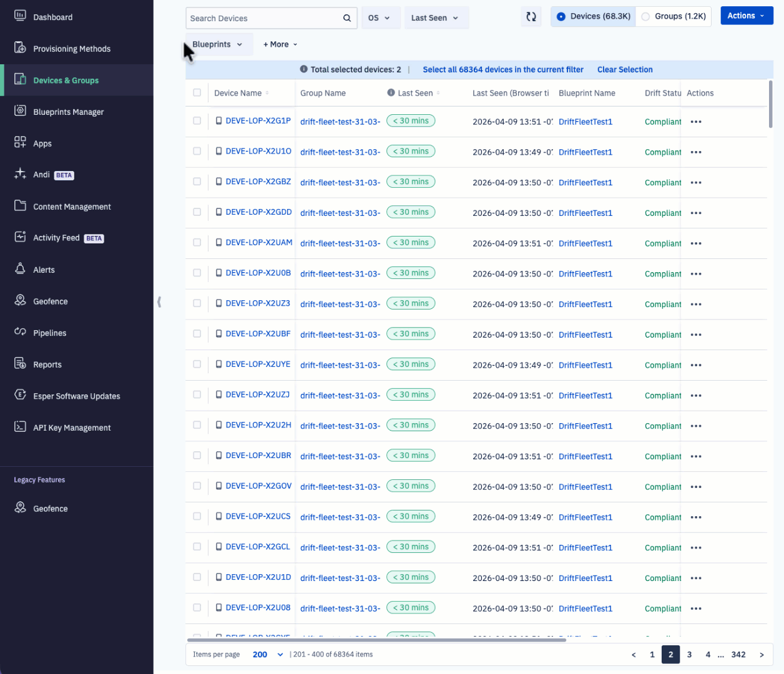Viewport: 784px width, 674px height.
Task: Click the Last Seen column info icon
Action: pos(391,93)
